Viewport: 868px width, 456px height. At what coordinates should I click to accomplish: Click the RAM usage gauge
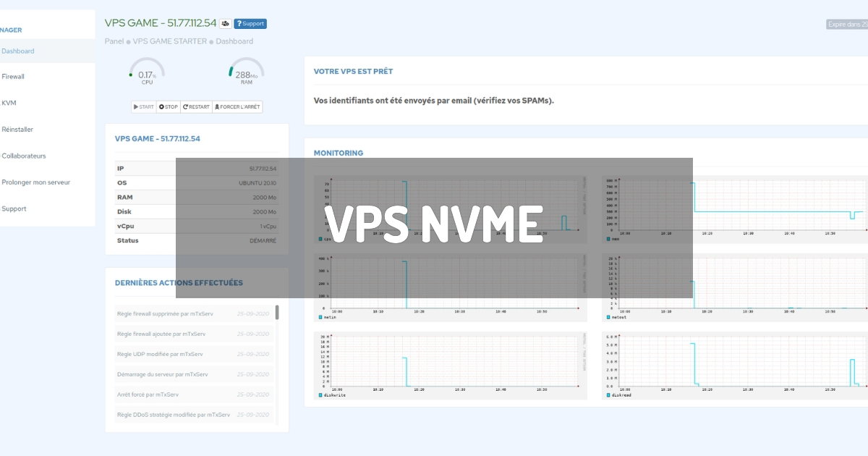[x=246, y=72]
